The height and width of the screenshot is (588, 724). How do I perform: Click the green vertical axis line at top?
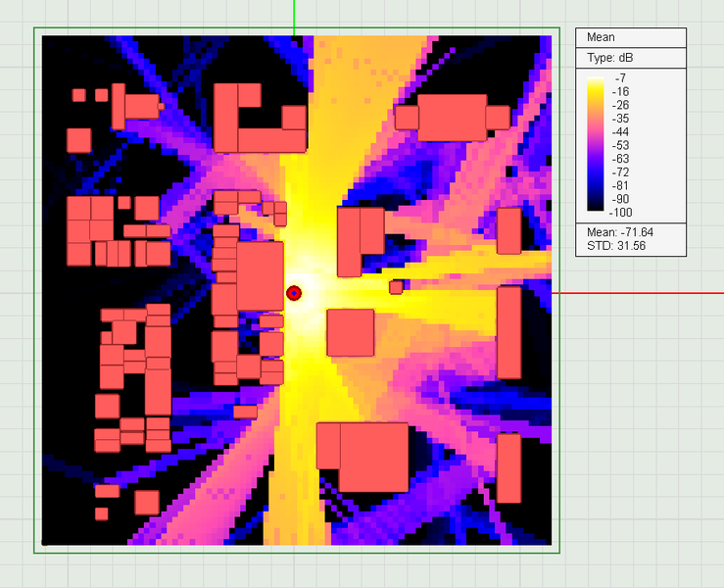[294, 18]
